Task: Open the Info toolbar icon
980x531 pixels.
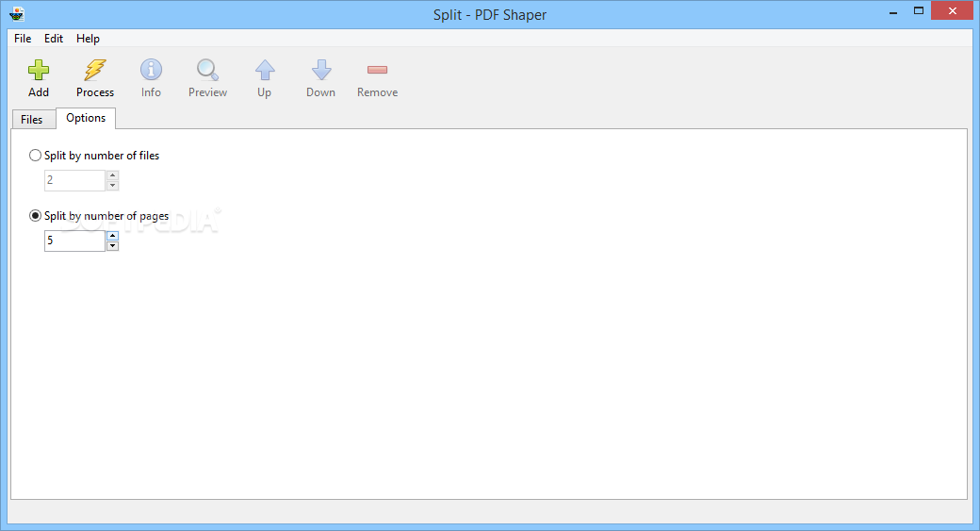Action: click(151, 70)
